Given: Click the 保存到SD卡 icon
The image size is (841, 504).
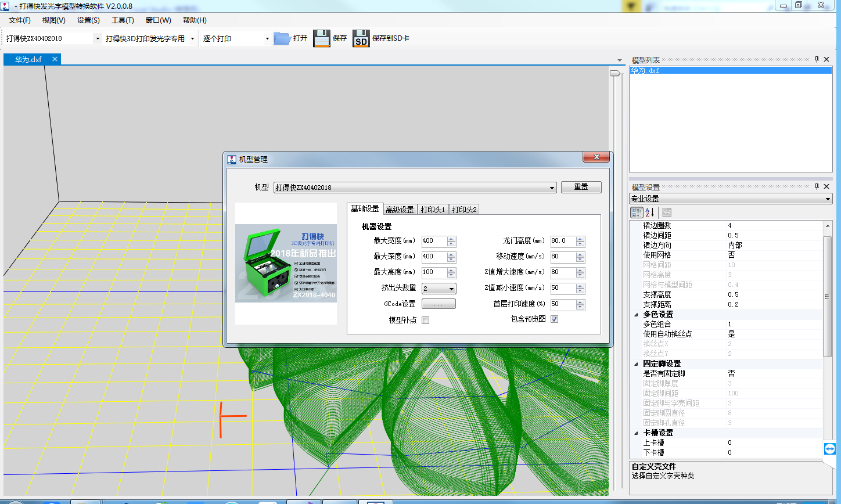Looking at the screenshot, I should click(x=361, y=38).
